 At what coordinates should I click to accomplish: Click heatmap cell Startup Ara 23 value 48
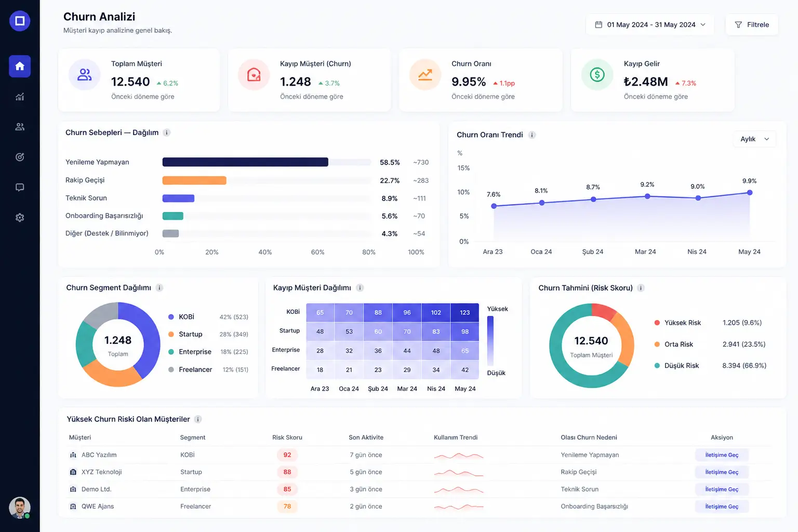320,331
